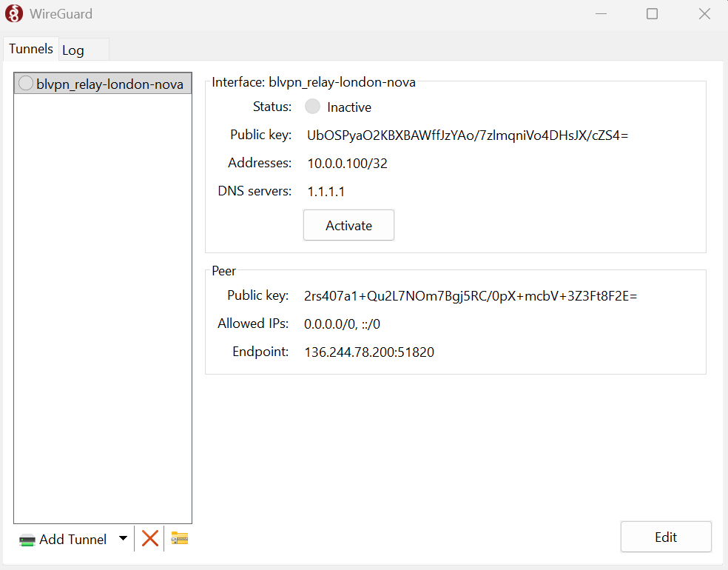The width and height of the screenshot is (728, 570).
Task: Remove selected tunnel with red X icon
Action: 150,538
